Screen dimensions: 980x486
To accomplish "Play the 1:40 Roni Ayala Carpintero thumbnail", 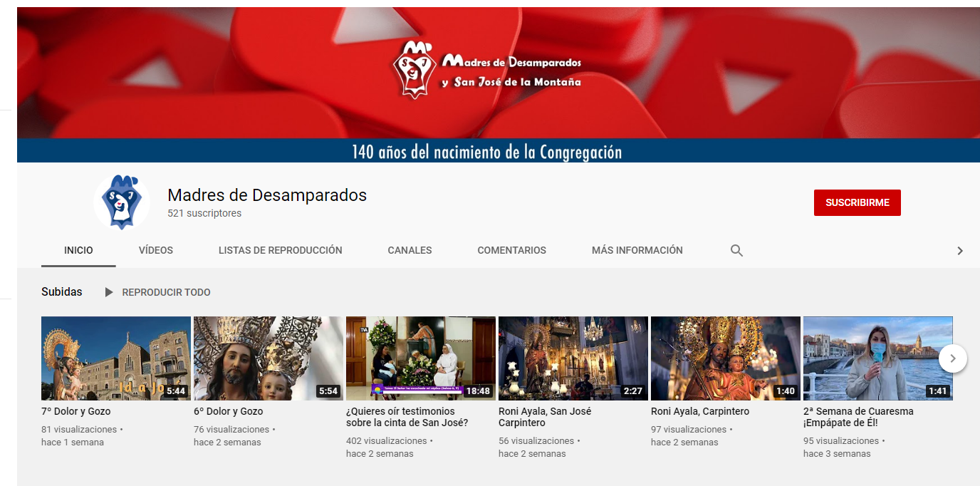I will pos(726,358).
